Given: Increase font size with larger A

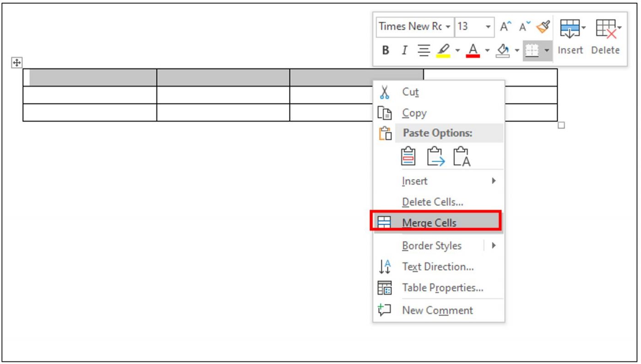Looking at the screenshot, I should 505,27.
